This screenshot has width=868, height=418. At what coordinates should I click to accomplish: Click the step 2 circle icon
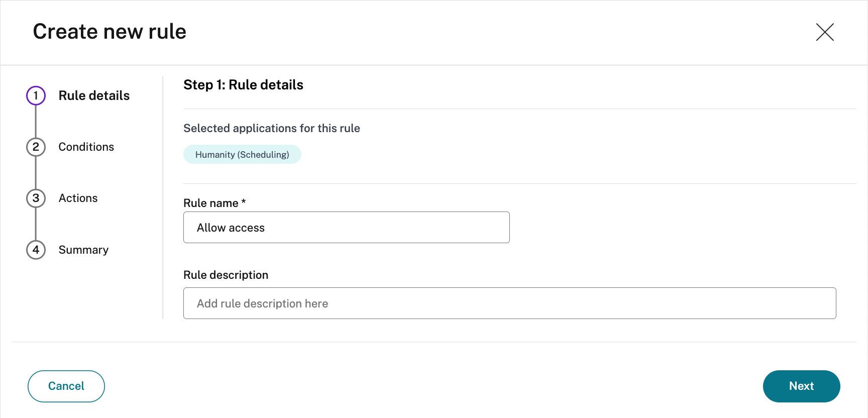tap(36, 147)
